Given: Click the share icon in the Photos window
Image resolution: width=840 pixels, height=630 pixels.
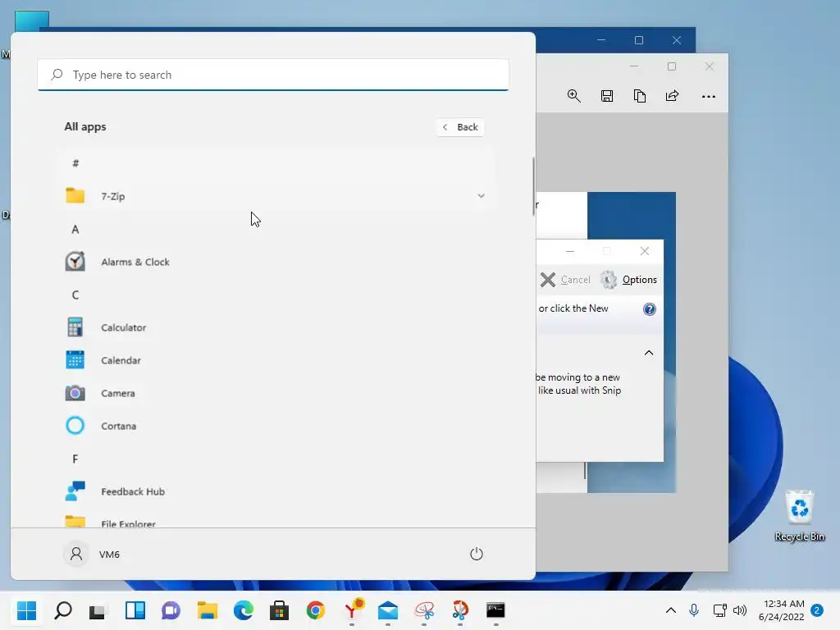Looking at the screenshot, I should (x=673, y=96).
